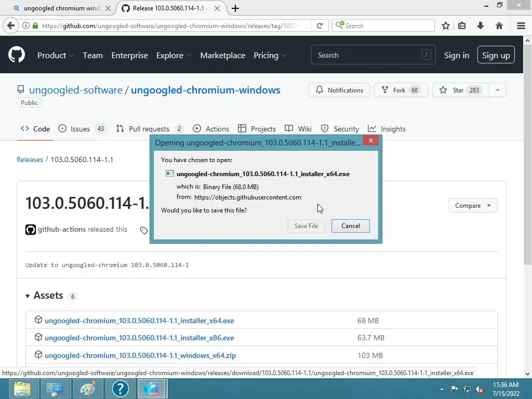Click the network tray icon
Viewport: 532px width, 399px height.
(467, 389)
